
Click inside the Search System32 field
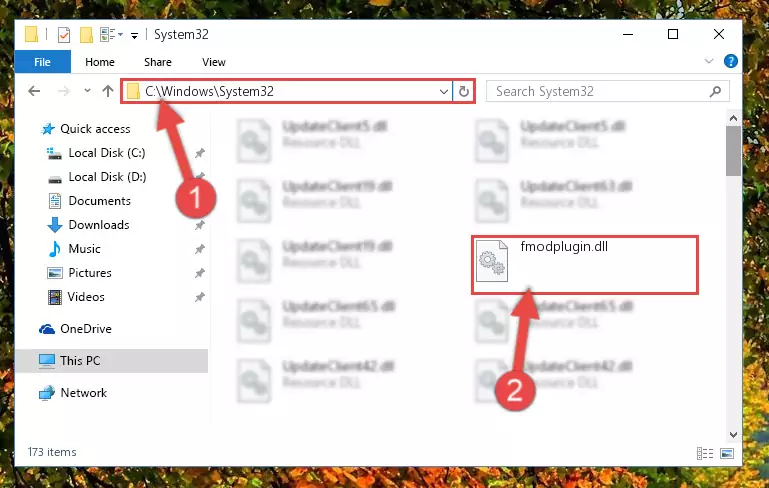pyautogui.click(x=600, y=91)
